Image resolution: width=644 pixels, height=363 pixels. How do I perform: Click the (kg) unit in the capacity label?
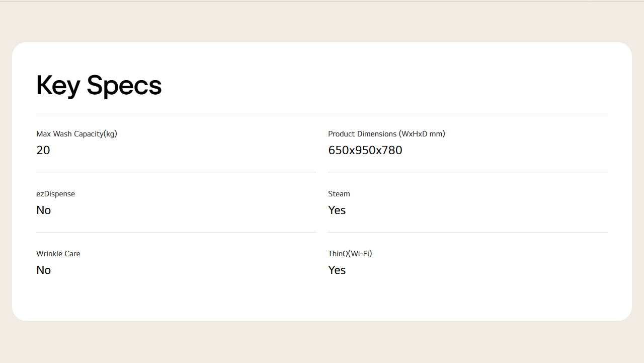point(110,134)
